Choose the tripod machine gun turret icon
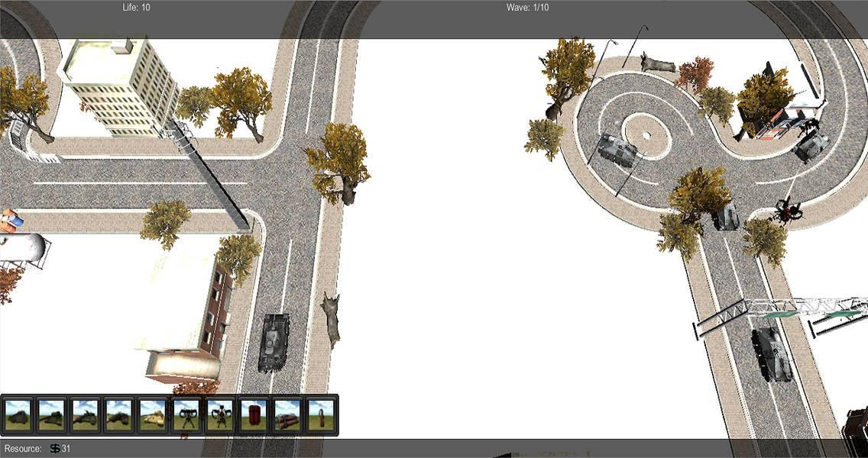Screen dimensions: 868x458 tap(188, 414)
